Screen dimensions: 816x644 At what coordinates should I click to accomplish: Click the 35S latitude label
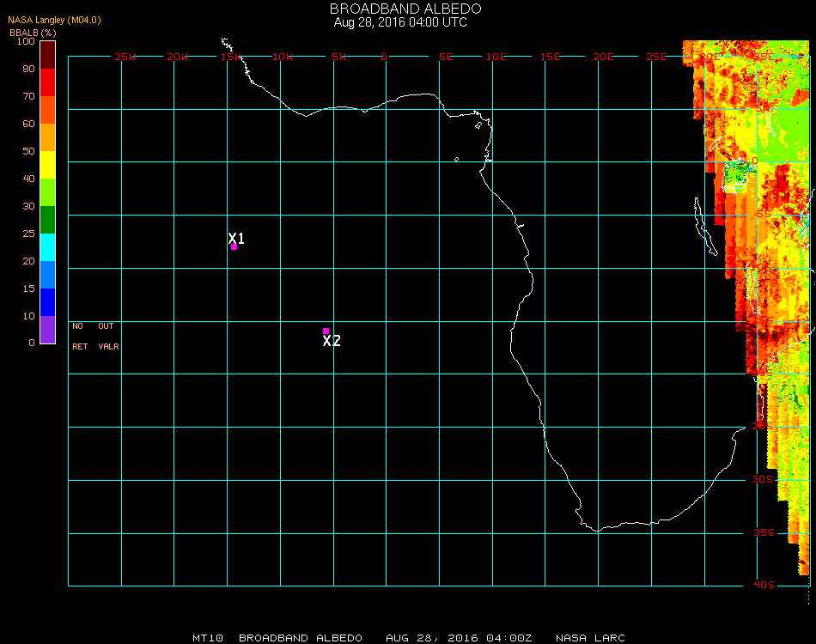coord(764,532)
